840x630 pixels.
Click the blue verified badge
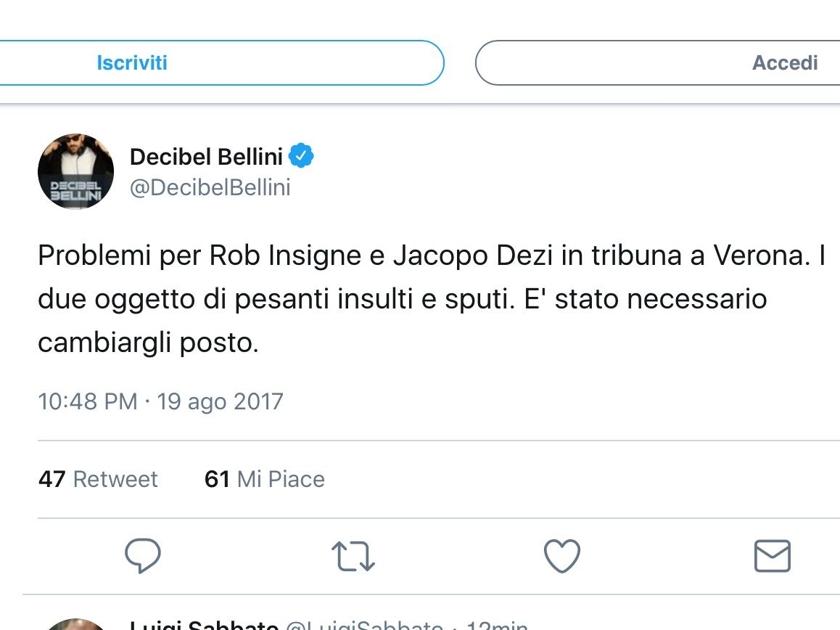tap(301, 155)
